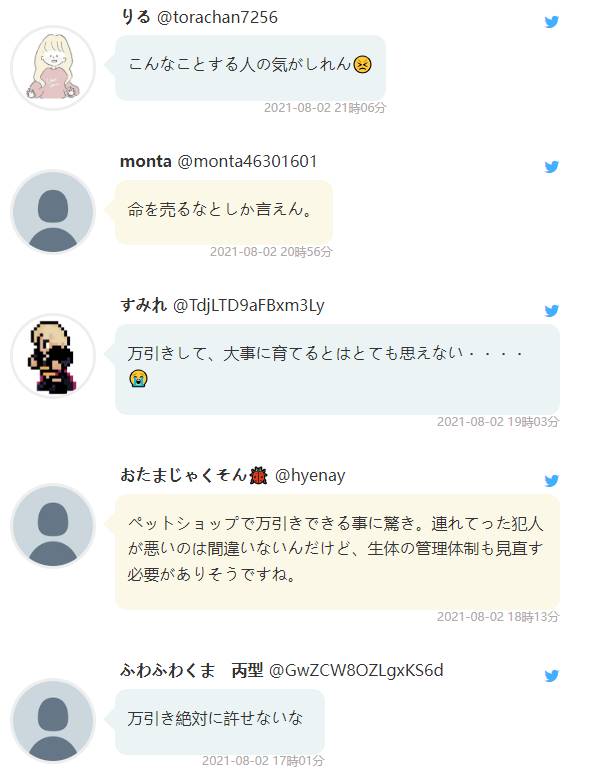Open ふわふわくま's default profile picture
Screen dimensions: 601x775
pos(53,721)
